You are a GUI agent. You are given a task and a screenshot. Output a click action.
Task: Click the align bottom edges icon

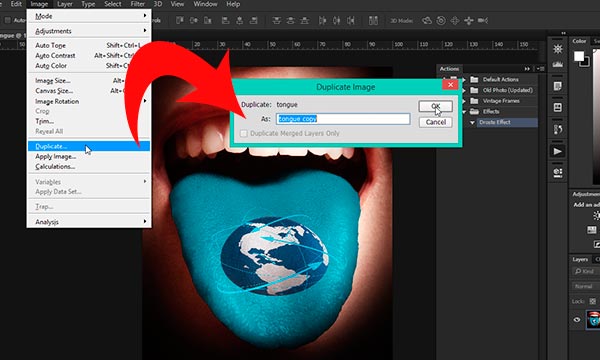coord(207,20)
